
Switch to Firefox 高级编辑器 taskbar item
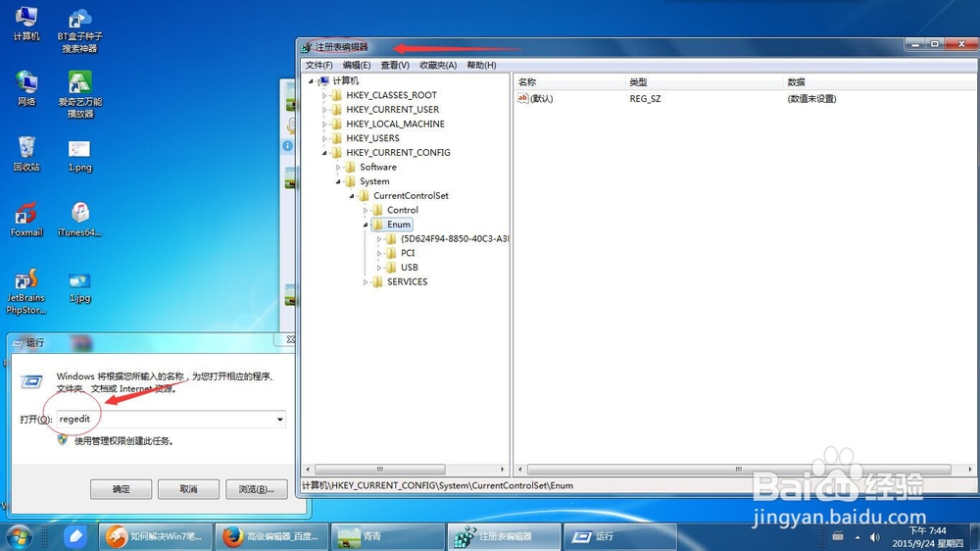point(272,536)
